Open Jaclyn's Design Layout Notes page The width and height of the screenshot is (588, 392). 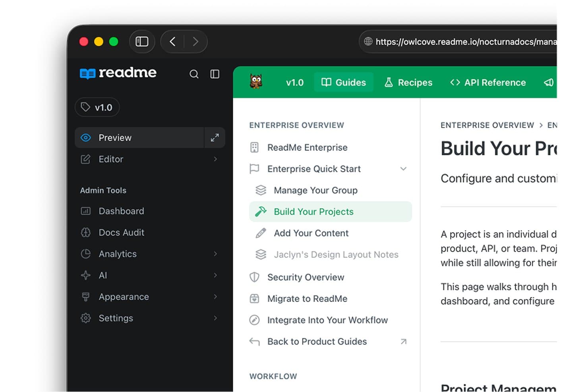pyautogui.click(x=336, y=255)
